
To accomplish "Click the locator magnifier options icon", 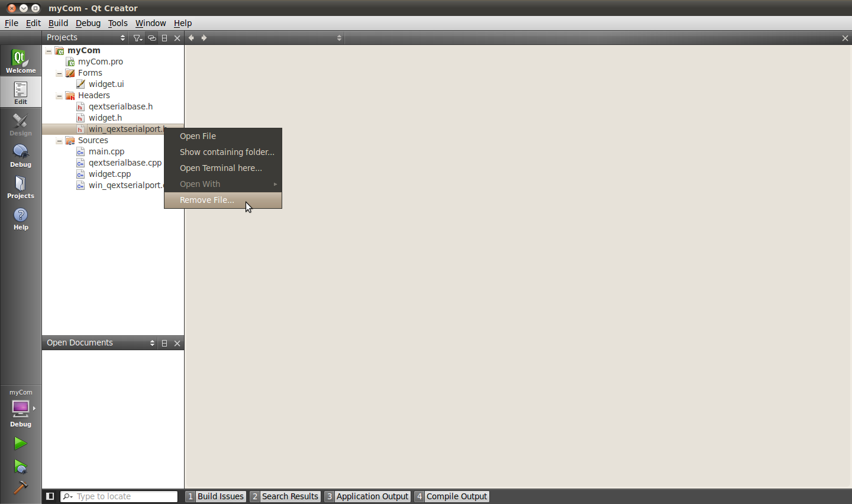I will tap(68, 496).
